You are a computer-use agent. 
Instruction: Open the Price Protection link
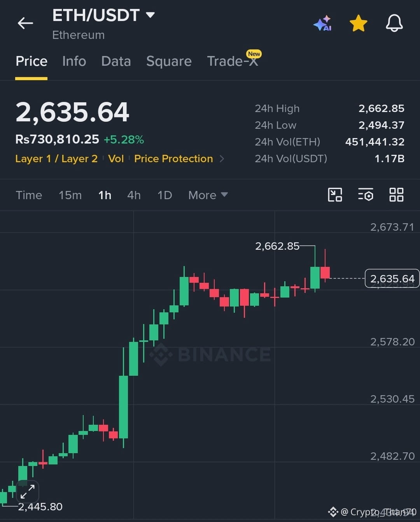click(x=173, y=159)
